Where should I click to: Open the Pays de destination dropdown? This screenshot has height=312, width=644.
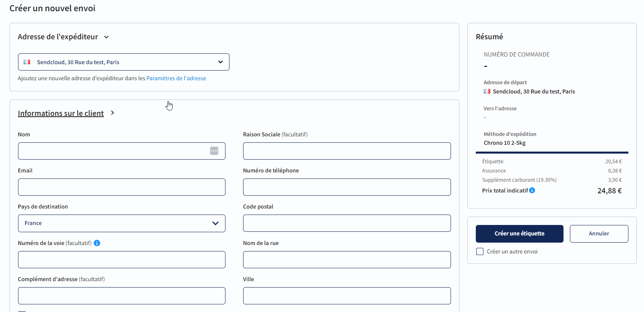coord(122,223)
